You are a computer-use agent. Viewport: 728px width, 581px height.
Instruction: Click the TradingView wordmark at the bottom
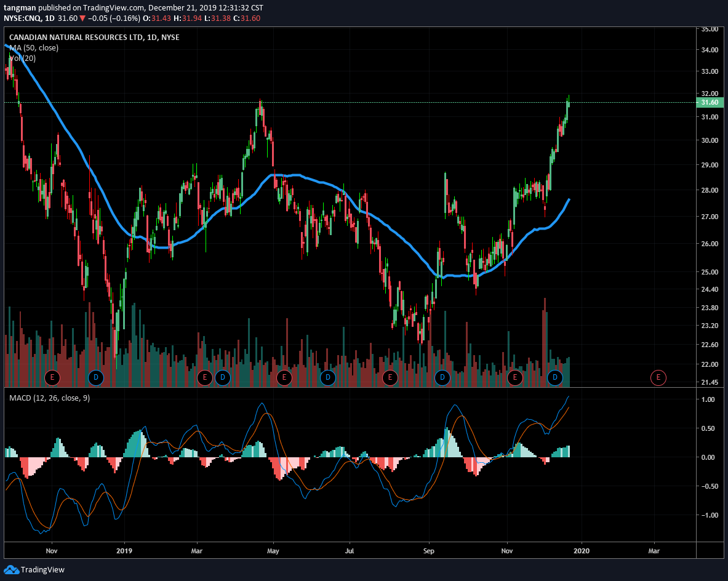coord(42,570)
